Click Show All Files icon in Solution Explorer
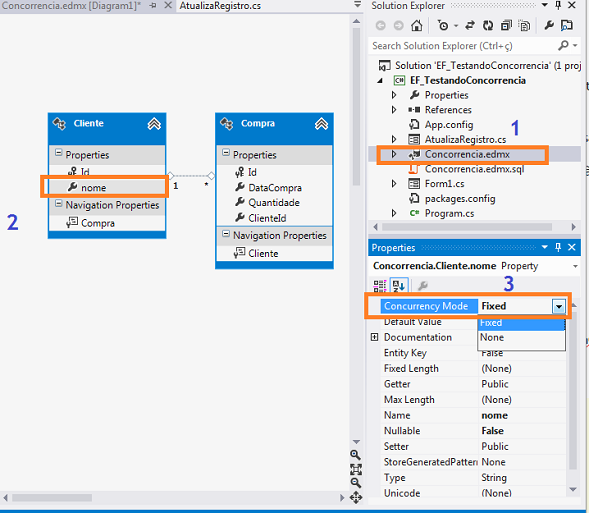This screenshot has height=513, width=589. pos(524,26)
